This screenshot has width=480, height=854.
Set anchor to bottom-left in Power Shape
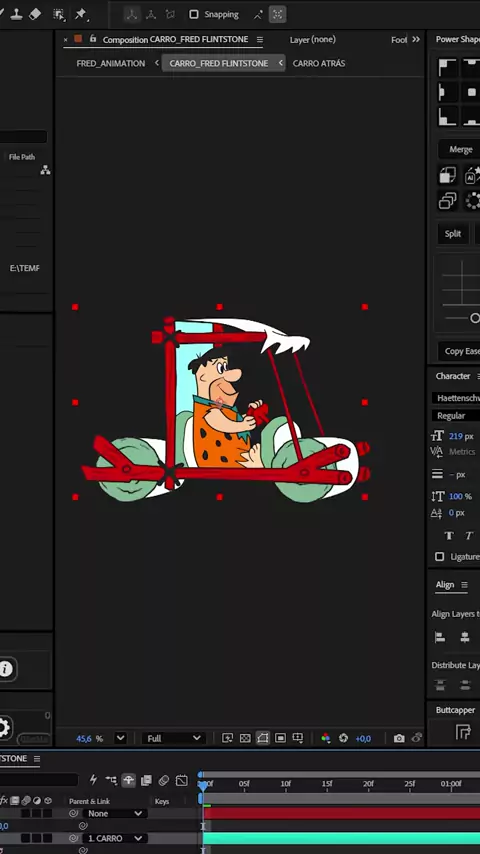(x=447, y=117)
